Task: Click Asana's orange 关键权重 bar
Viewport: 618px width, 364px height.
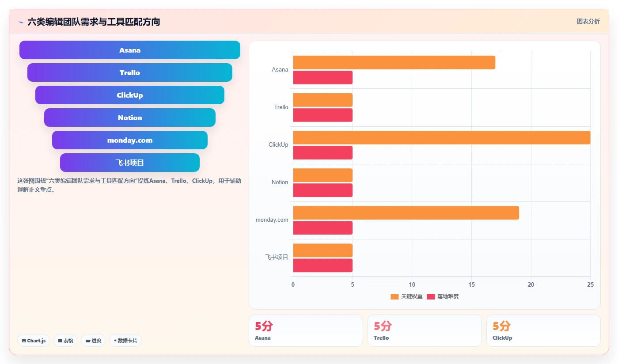Action: 394,62
